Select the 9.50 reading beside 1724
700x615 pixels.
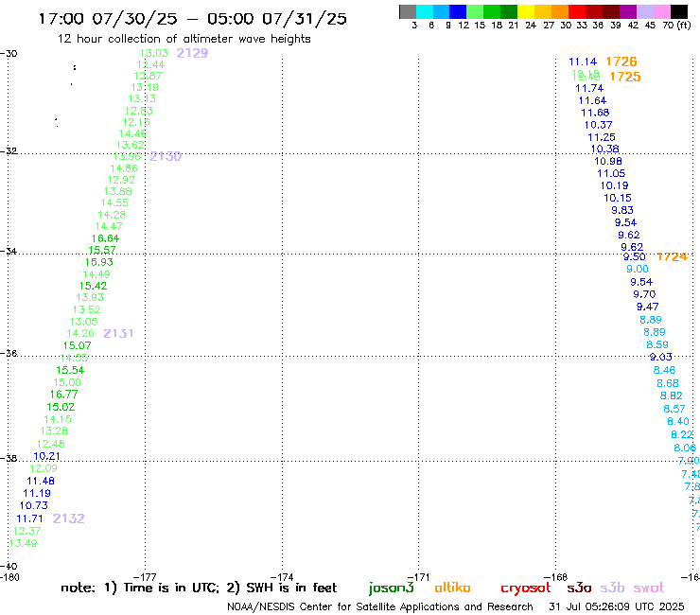pyautogui.click(x=635, y=256)
